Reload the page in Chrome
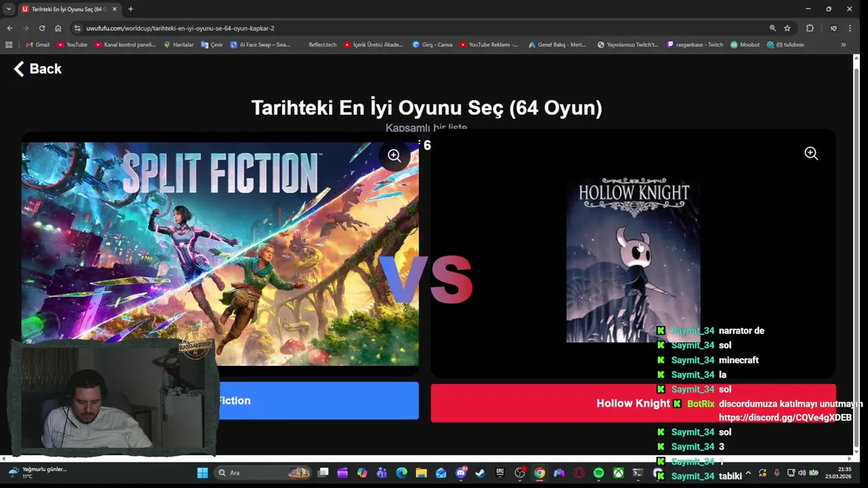This screenshot has width=868, height=488. (x=42, y=28)
